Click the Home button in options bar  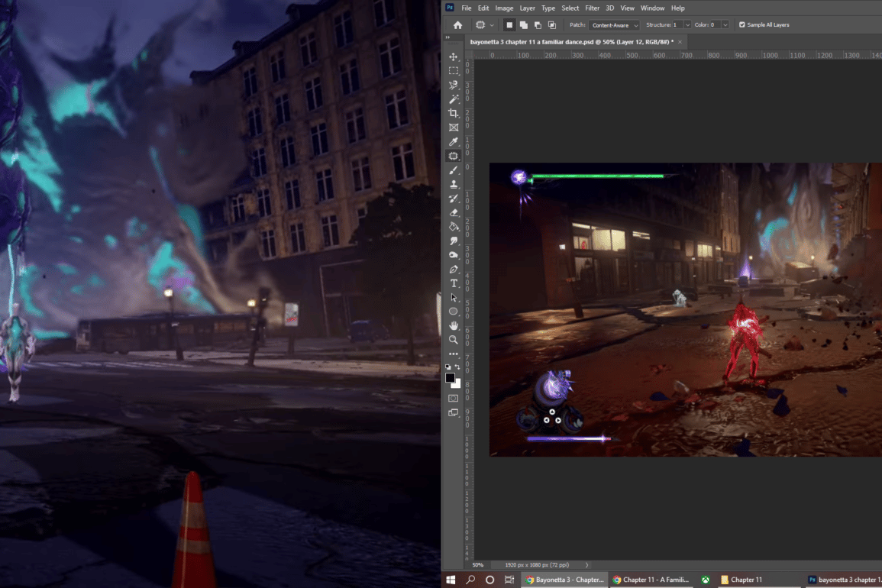tap(457, 25)
